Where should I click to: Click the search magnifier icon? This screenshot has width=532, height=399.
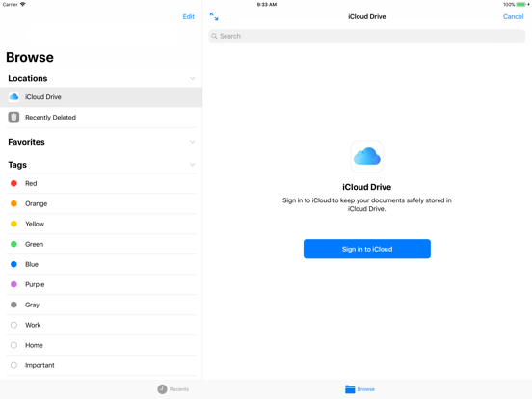[x=214, y=36]
